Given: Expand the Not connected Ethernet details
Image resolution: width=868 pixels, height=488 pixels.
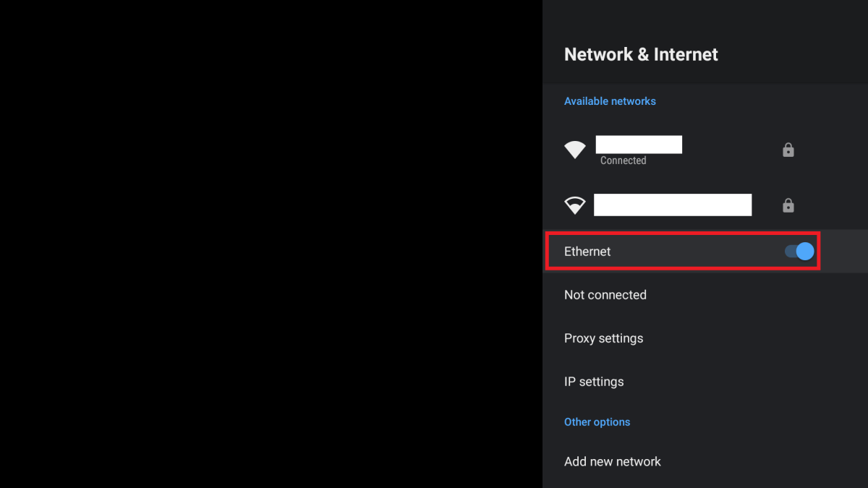Looking at the screenshot, I should point(605,294).
